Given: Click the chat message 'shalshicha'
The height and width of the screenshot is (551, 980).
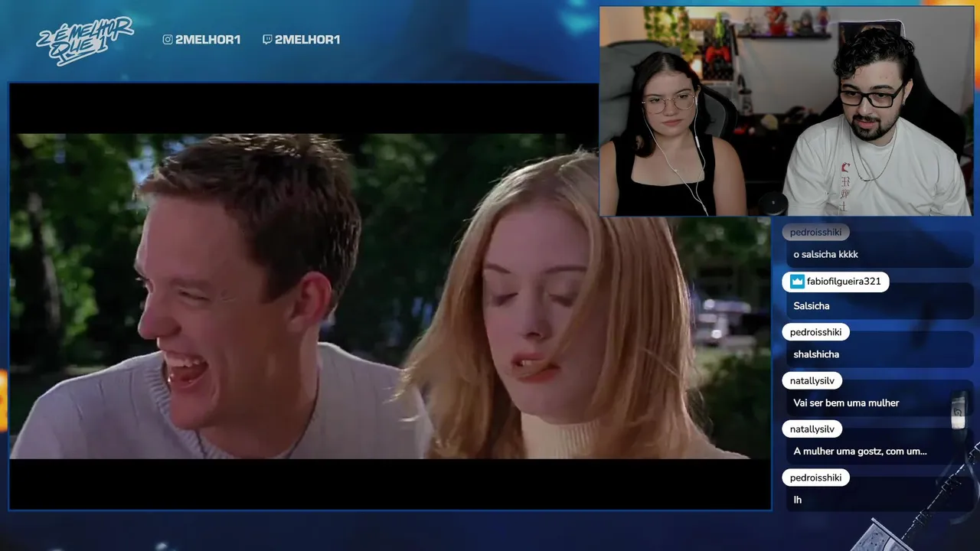Looking at the screenshot, I should (816, 354).
